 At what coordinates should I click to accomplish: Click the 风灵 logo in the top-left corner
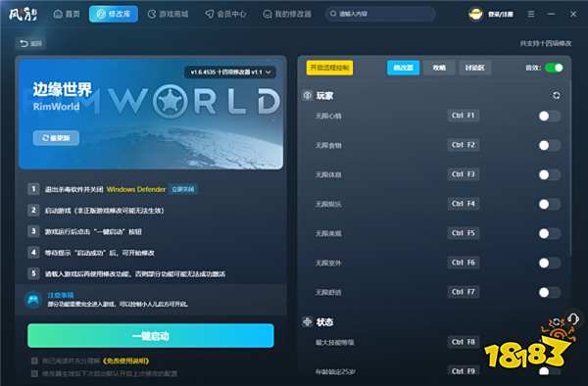23,14
